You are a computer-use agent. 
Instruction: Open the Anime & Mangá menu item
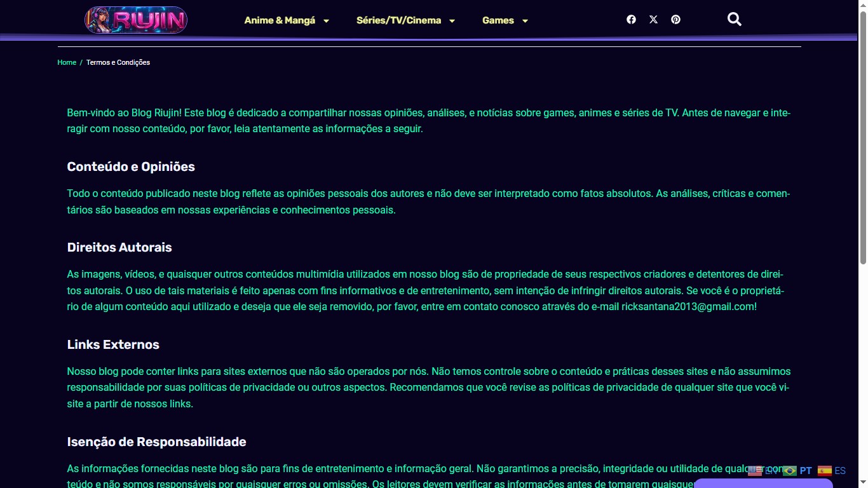280,20
